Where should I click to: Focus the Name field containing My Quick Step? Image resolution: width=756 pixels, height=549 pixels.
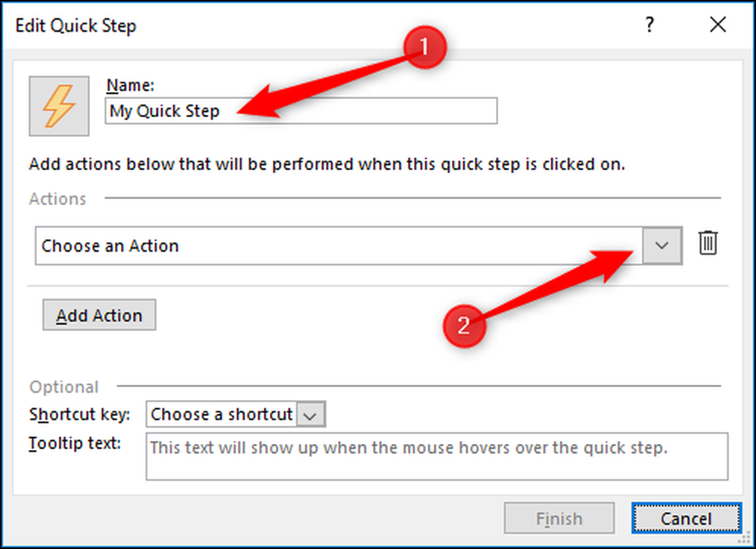coord(301,111)
